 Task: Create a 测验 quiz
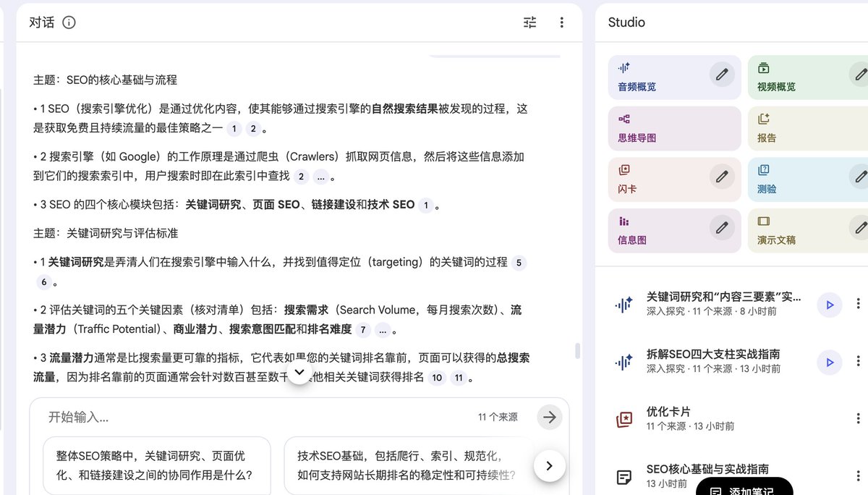pos(808,179)
